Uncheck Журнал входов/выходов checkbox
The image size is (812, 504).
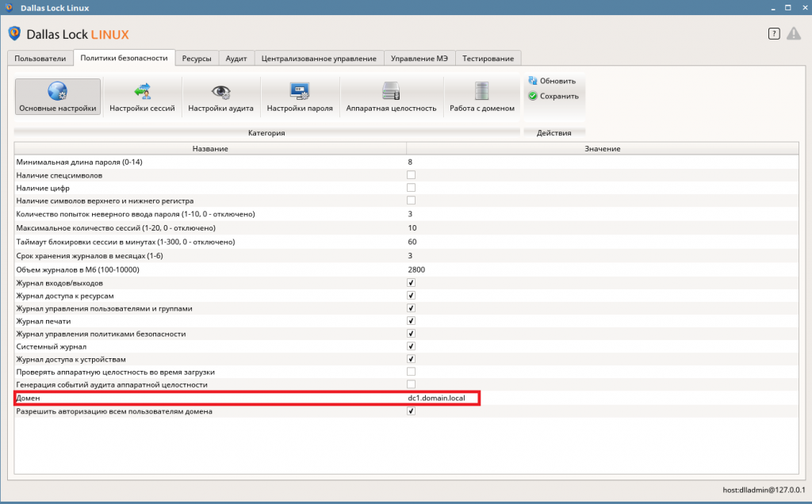coord(412,283)
